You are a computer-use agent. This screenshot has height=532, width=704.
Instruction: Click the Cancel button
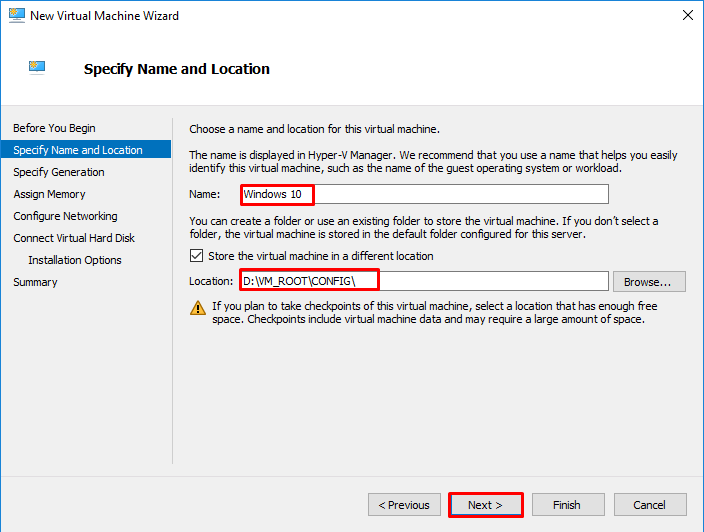point(650,505)
